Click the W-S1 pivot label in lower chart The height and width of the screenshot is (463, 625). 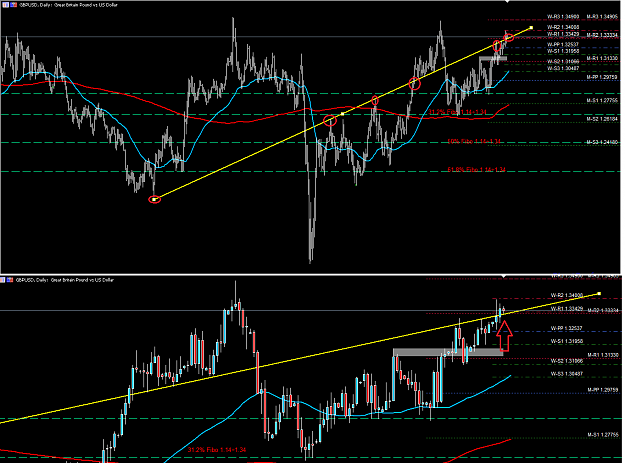point(566,341)
